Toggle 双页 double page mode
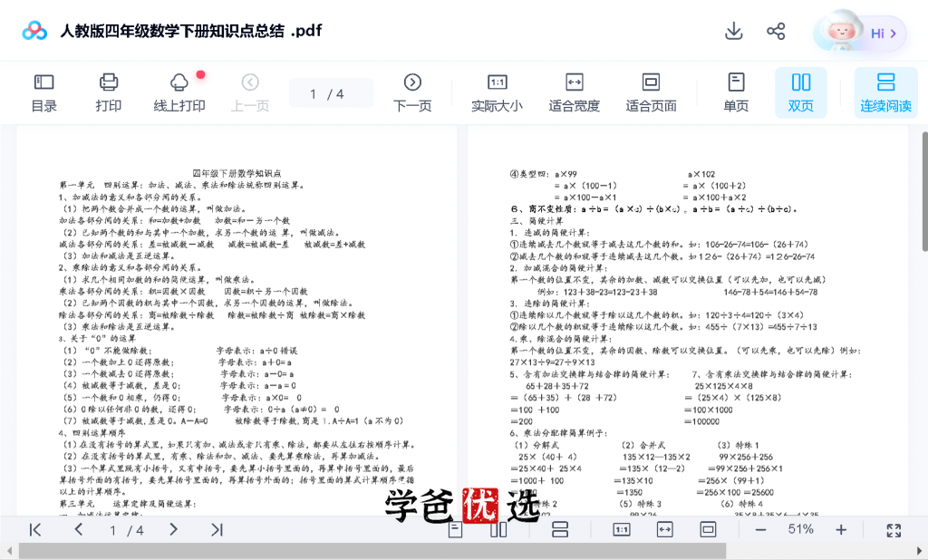The width and height of the screenshot is (928, 560). click(801, 93)
